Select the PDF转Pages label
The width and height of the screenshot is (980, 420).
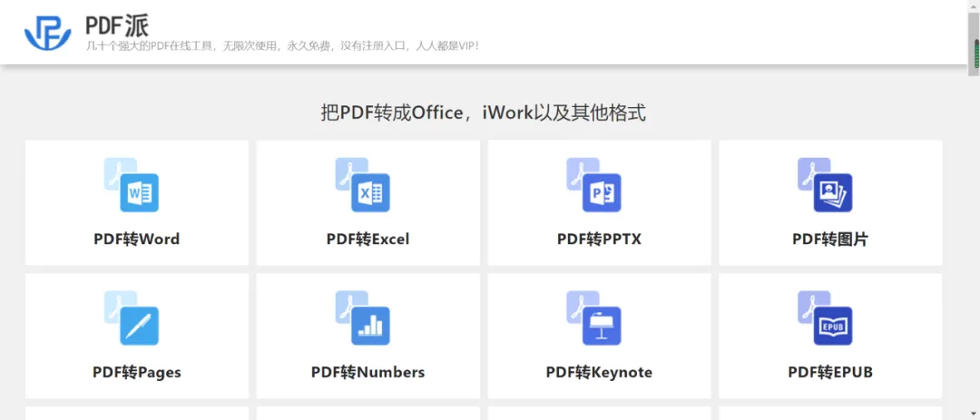point(137,373)
